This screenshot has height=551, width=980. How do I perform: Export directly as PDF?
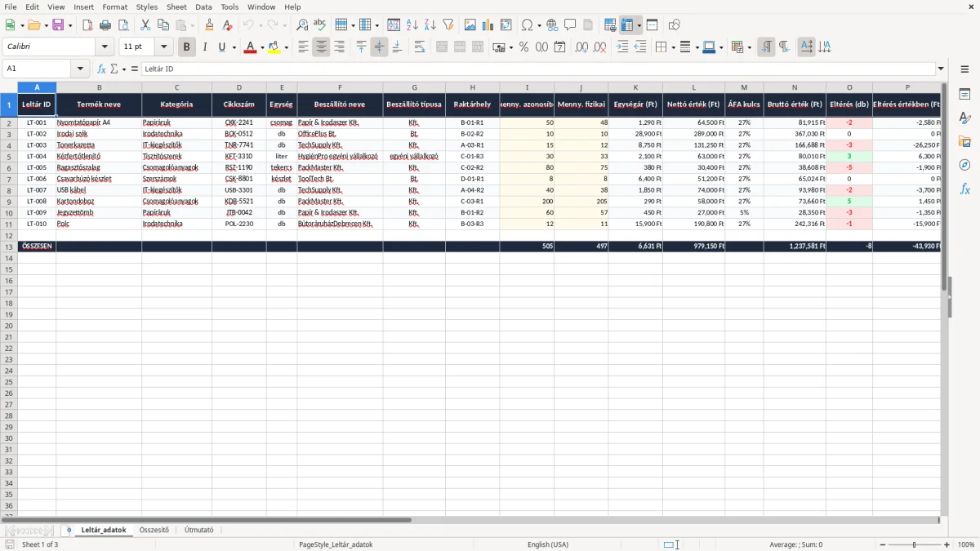click(87, 25)
